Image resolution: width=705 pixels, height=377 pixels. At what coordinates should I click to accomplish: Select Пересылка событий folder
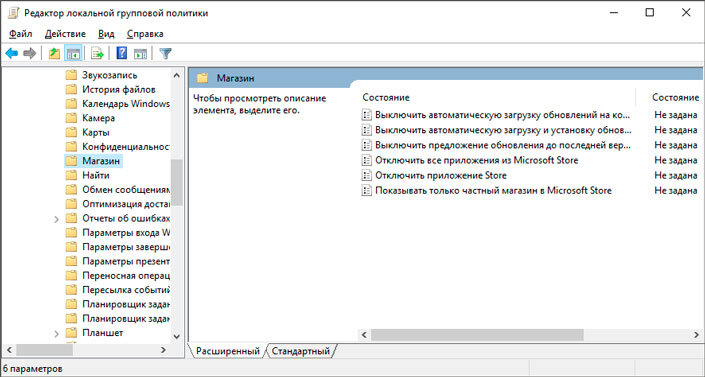coord(126,290)
